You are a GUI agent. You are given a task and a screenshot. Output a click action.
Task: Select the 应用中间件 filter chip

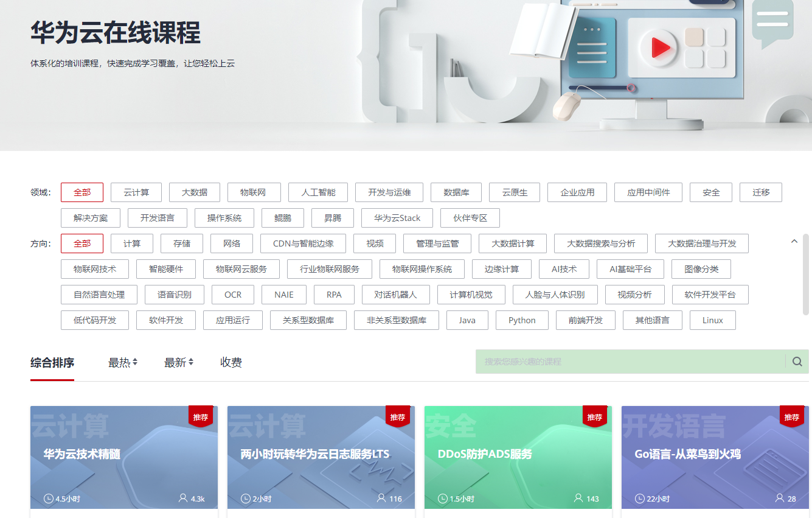point(648,192)
